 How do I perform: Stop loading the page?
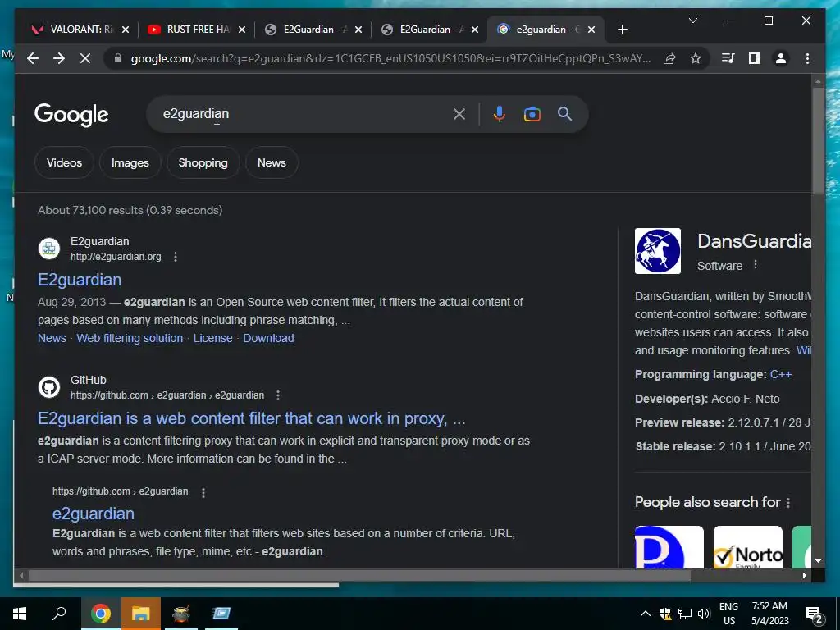(x=85, y=58)
